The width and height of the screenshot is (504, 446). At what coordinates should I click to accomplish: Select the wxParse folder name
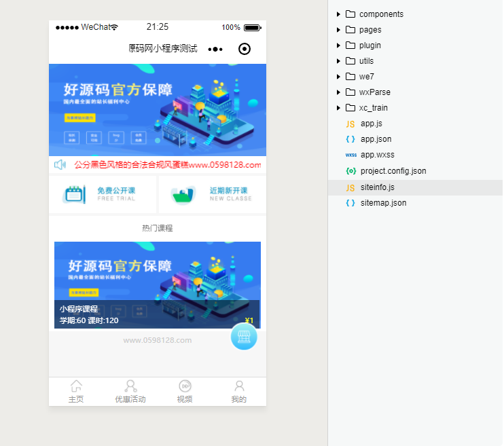(x=375, y=92)
